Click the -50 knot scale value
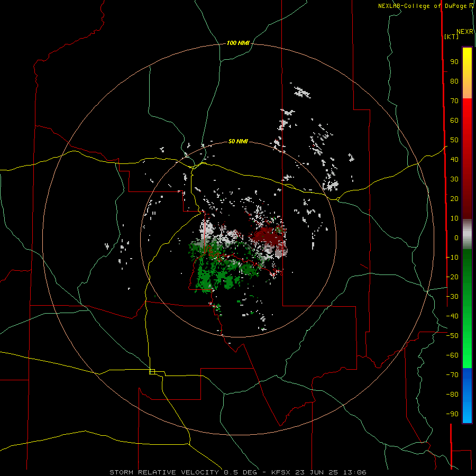 [452, 336]
